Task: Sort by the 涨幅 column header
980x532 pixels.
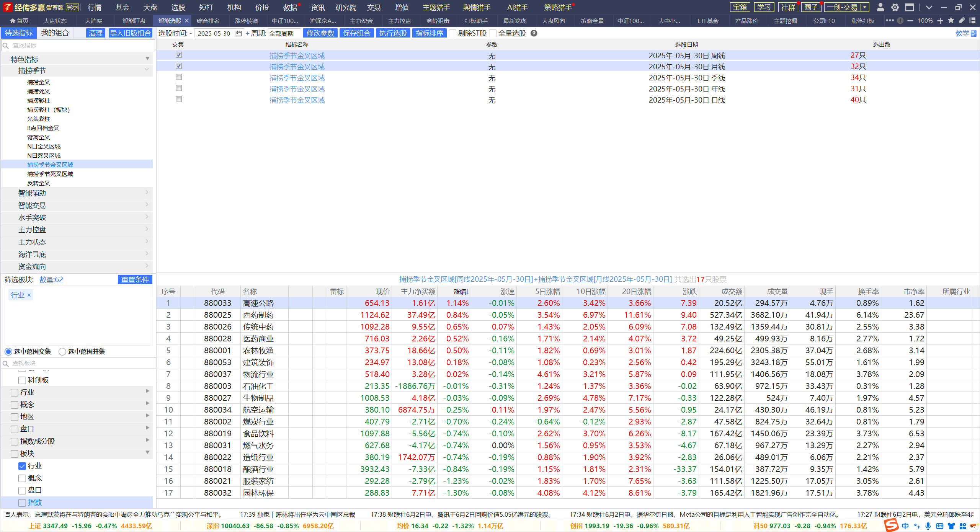Action: pos(461,292)
